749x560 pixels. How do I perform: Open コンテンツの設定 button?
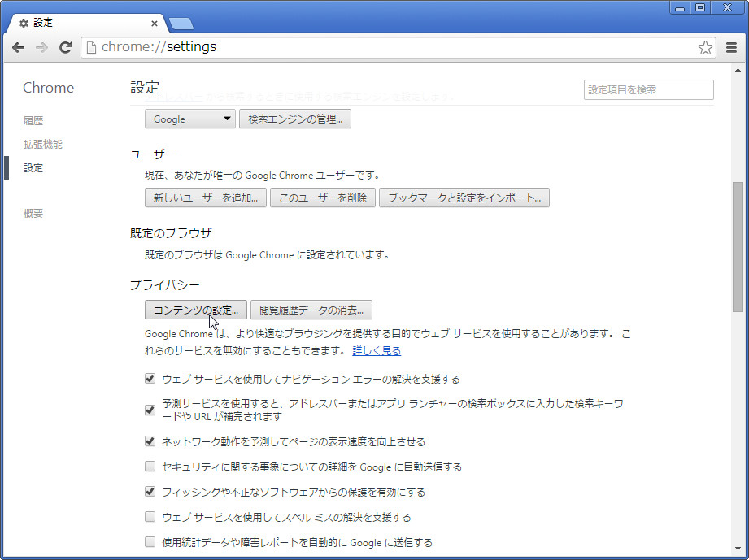click(x=195, y=310)
